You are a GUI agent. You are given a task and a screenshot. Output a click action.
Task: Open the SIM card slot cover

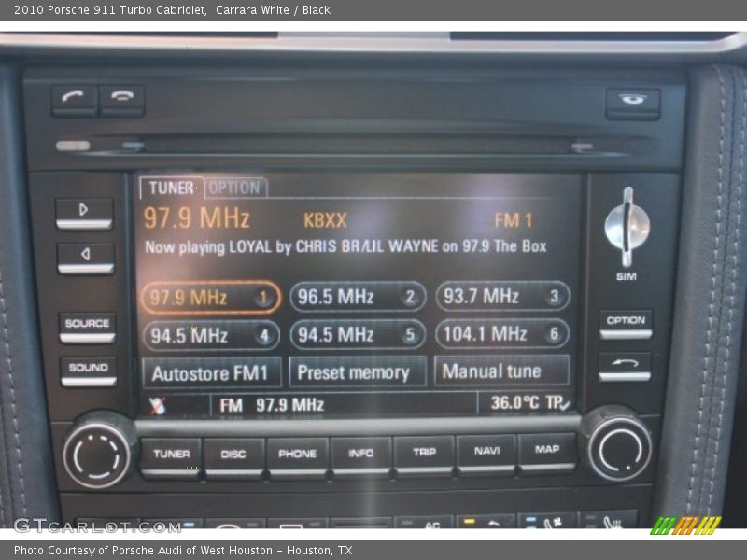(627, 227)
